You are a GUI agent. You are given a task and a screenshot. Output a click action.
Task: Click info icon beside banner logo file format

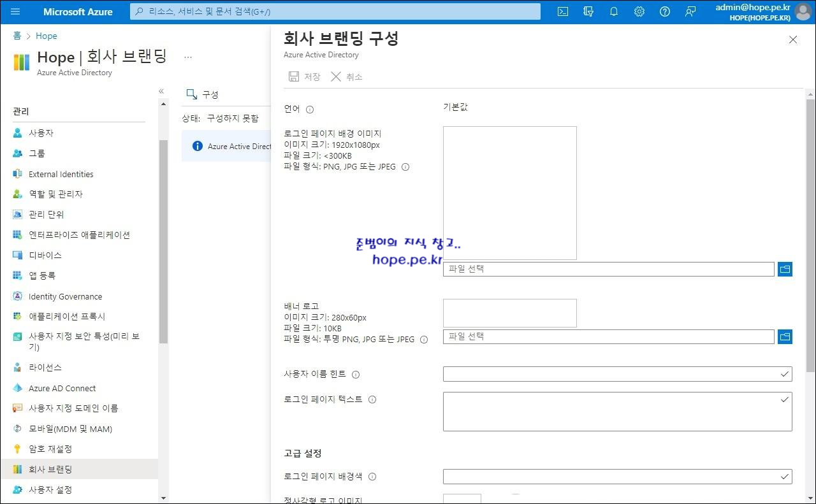[x=424, y=340]
